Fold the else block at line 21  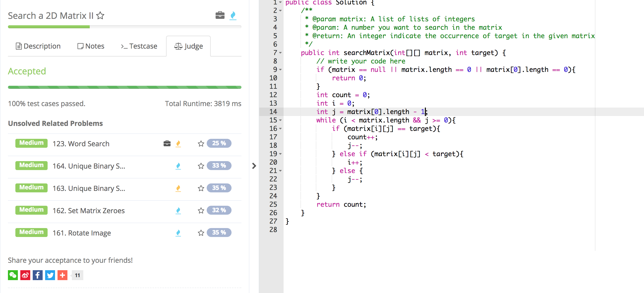[x=280, y=171]
